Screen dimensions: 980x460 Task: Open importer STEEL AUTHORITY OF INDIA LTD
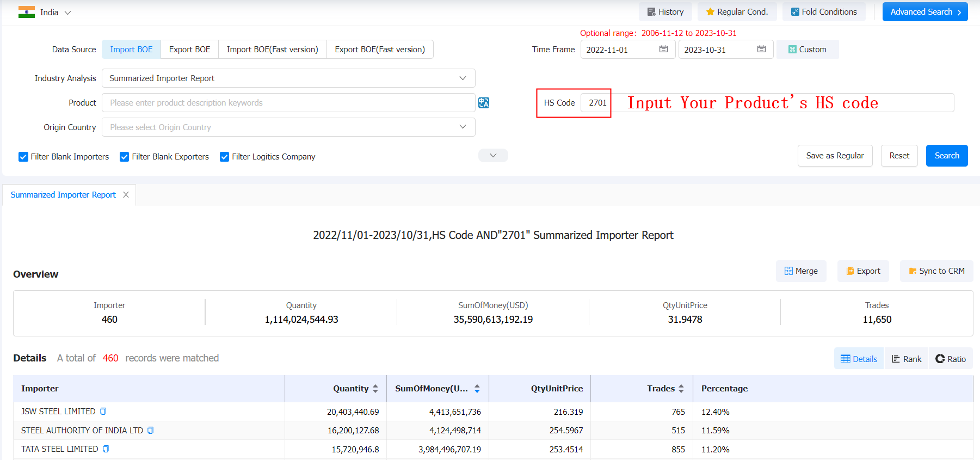click(x=82, y=431)
